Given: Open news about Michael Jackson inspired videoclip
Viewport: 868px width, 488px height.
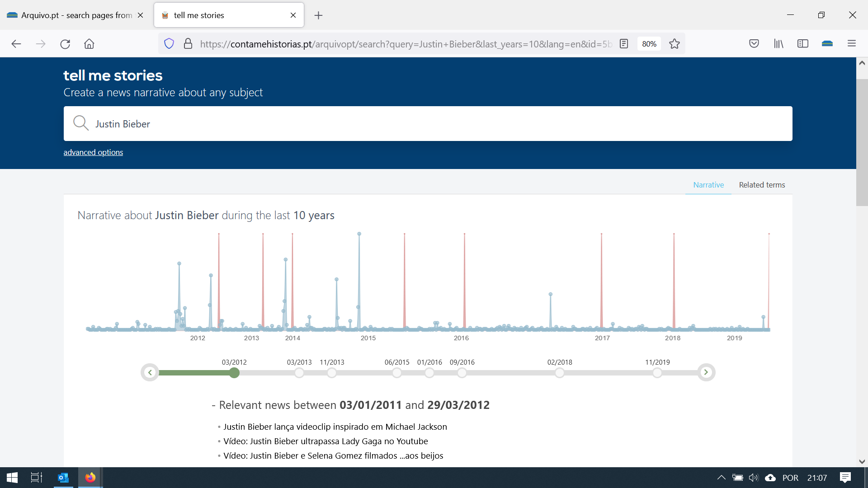Looking at the screenshot, I should tap(335, 427).
